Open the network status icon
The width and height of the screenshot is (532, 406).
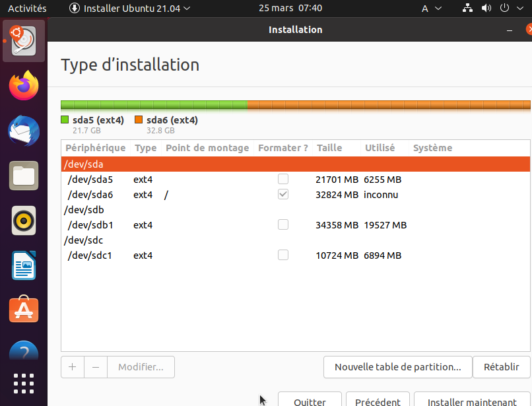click(469, 9)
